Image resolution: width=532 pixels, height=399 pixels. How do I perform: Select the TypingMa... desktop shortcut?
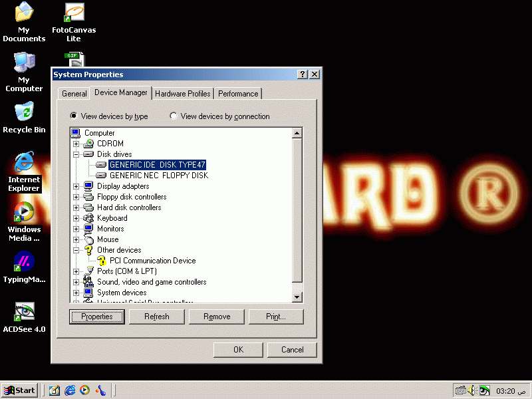(24, 267)
